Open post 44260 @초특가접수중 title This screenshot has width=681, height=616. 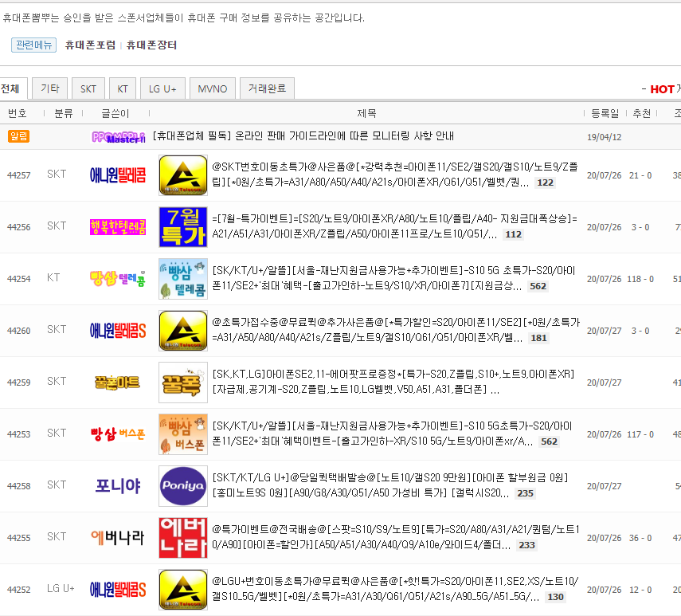[396, 330]
